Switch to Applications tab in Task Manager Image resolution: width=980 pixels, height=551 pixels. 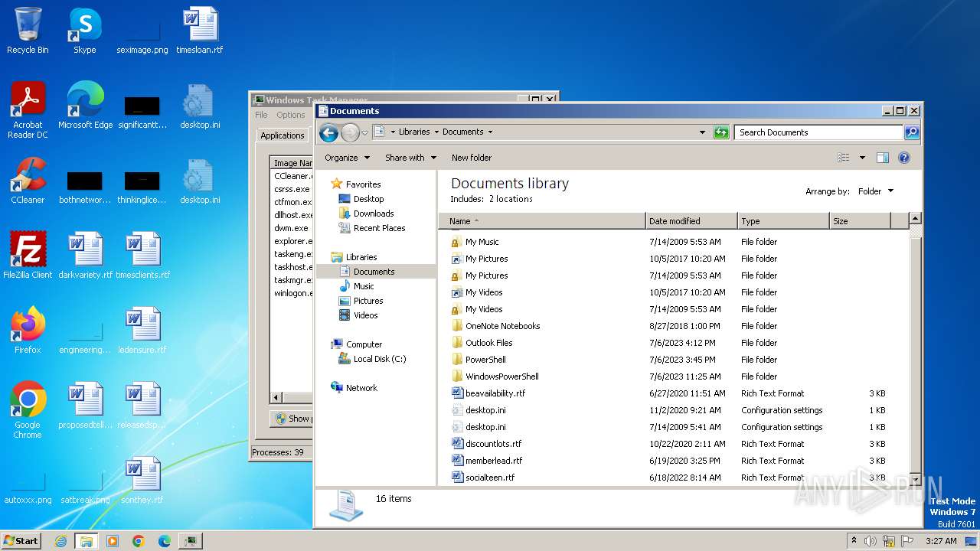point(283,135)
